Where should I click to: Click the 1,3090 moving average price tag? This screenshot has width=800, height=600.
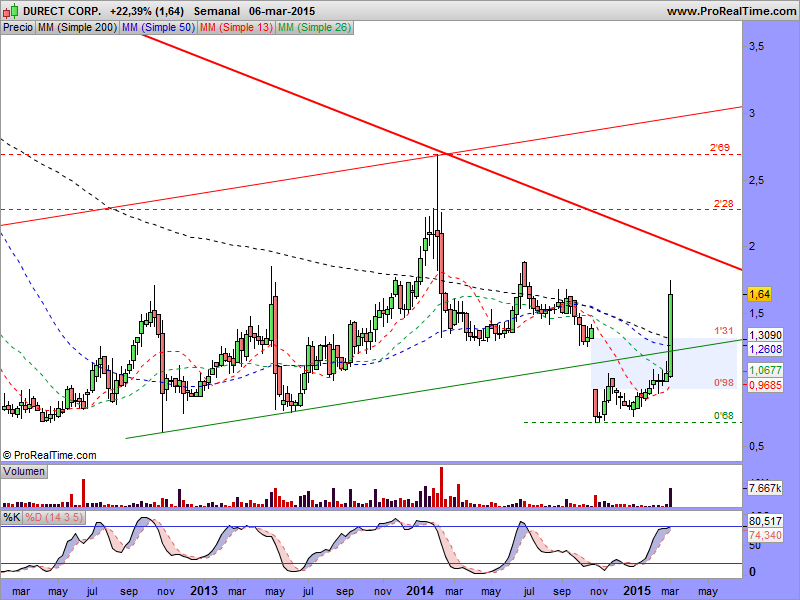[x=765, y=335]
